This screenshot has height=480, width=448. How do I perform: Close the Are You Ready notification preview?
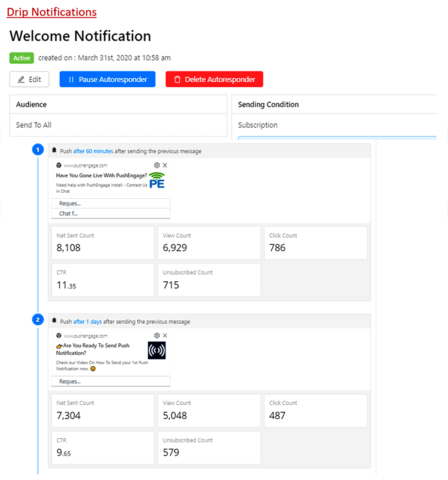[x=165, y=335]
